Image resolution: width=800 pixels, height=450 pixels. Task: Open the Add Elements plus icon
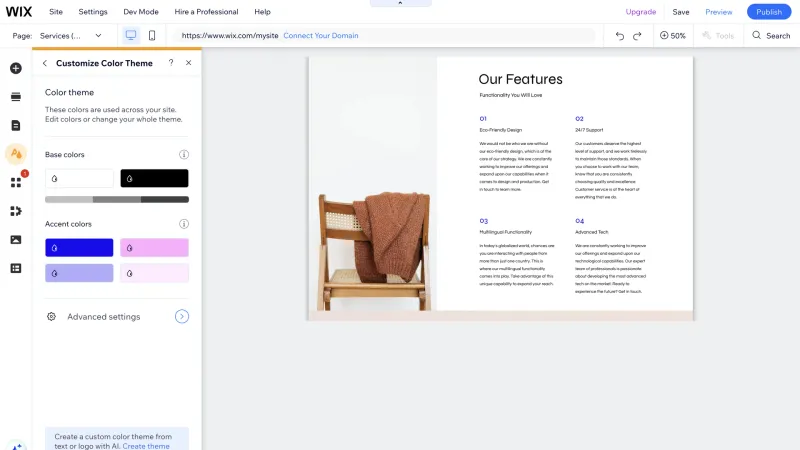(16, 68)
